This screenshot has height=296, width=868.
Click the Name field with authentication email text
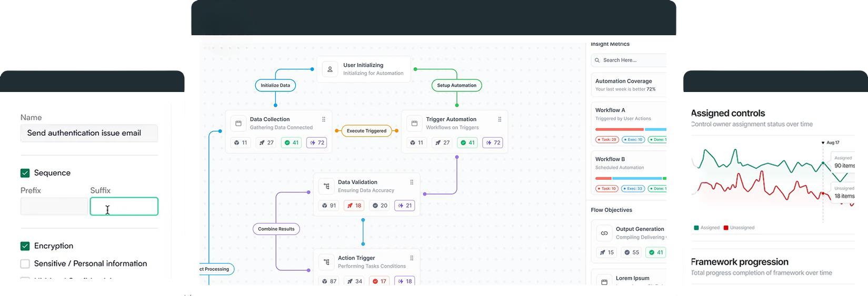(x=89, y=134)
